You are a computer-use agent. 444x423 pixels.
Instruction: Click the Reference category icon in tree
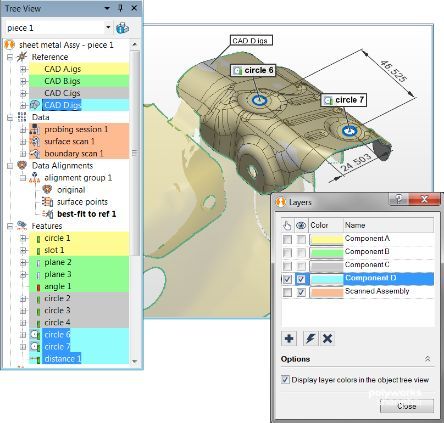(22, 57)
